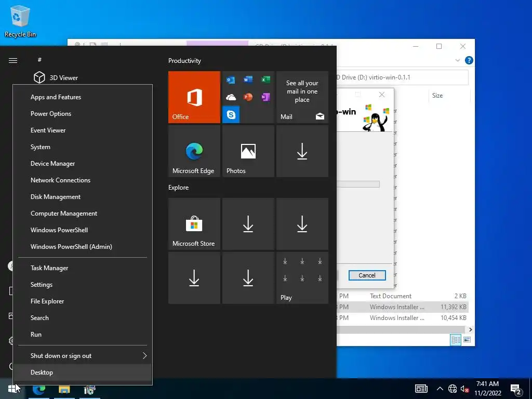
Task: Click the Start button on the taskbar
Action: tap(12, 389)
